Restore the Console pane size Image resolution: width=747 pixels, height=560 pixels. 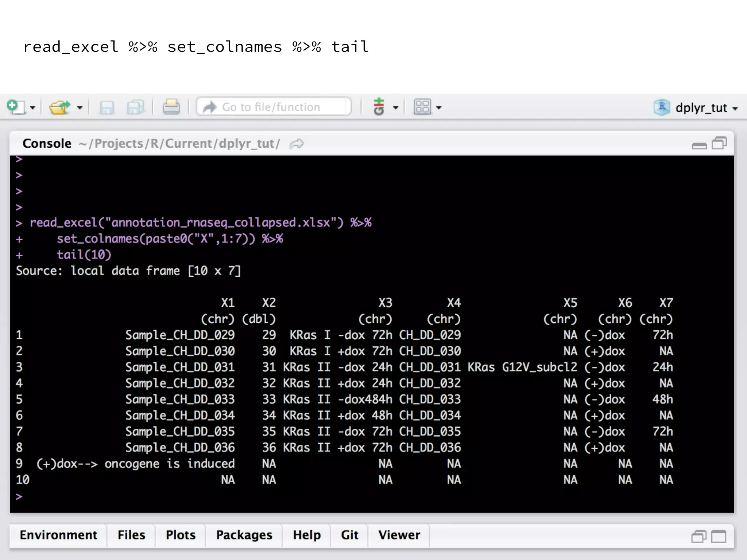(x=719, y=143)
